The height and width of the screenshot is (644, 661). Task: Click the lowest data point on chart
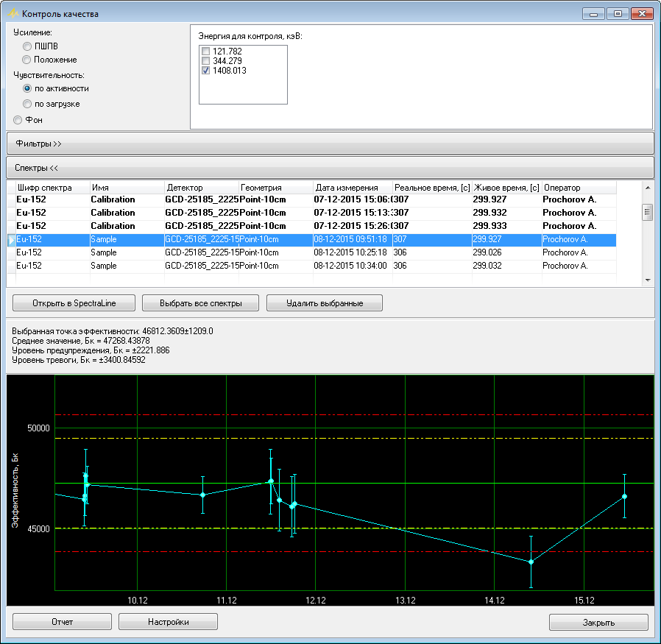point(531,562)
